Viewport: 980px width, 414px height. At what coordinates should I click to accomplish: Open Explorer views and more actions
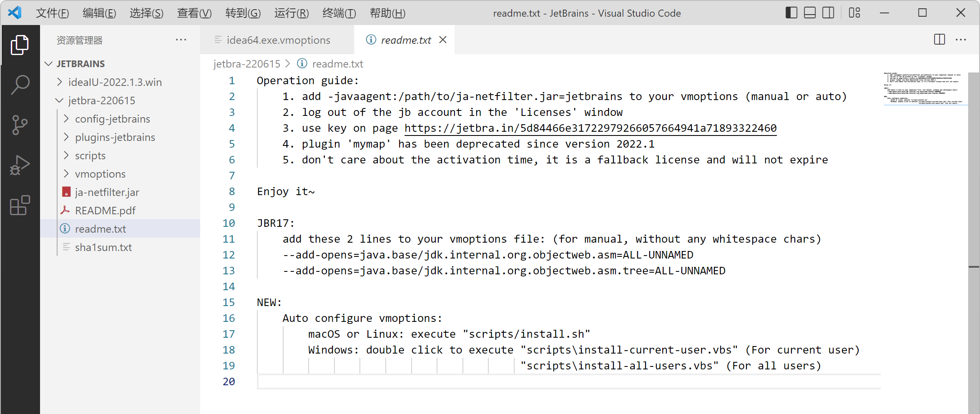[x=181, y=40]
